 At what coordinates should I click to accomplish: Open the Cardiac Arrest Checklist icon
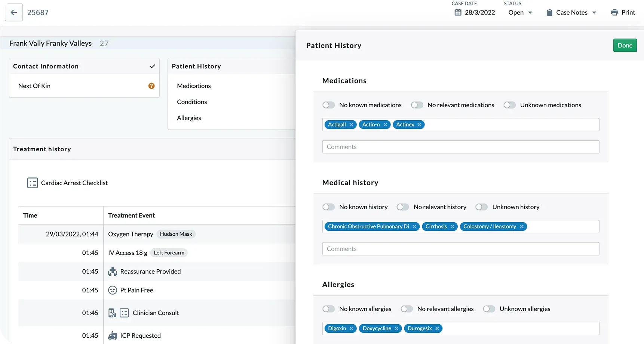point(33,183)
